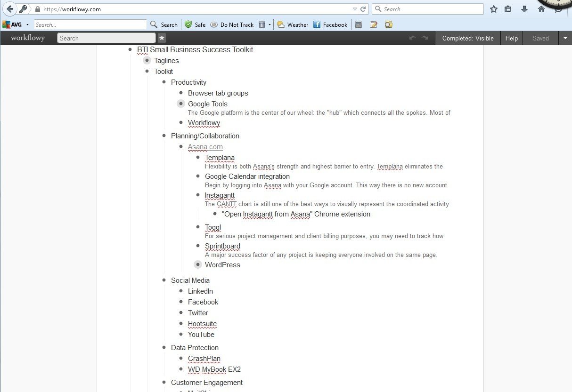
Task: Click the Productivity bullet point
Action: click(164, 82)
